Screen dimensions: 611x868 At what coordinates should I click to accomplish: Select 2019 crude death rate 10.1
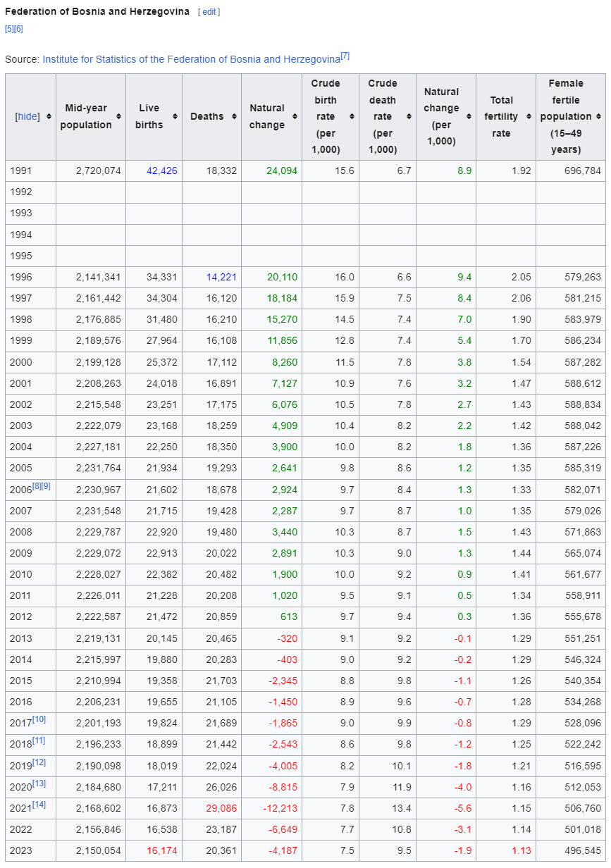pos(402,766)
